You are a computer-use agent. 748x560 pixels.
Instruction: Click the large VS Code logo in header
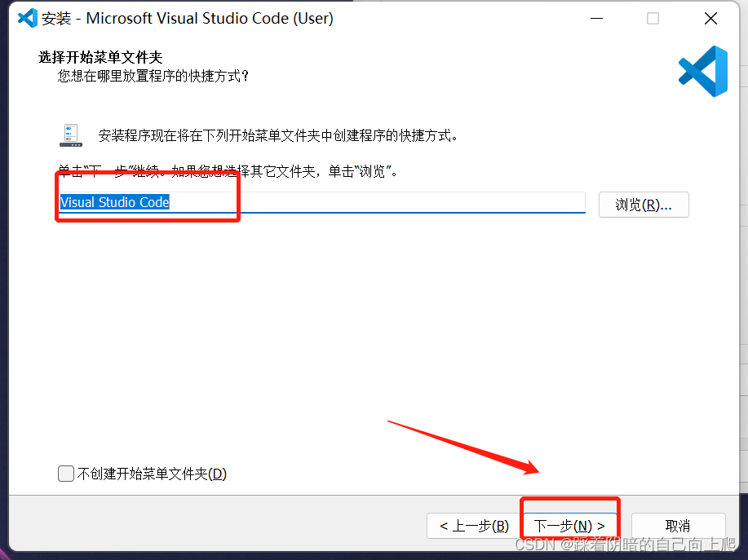coord(703,72)
